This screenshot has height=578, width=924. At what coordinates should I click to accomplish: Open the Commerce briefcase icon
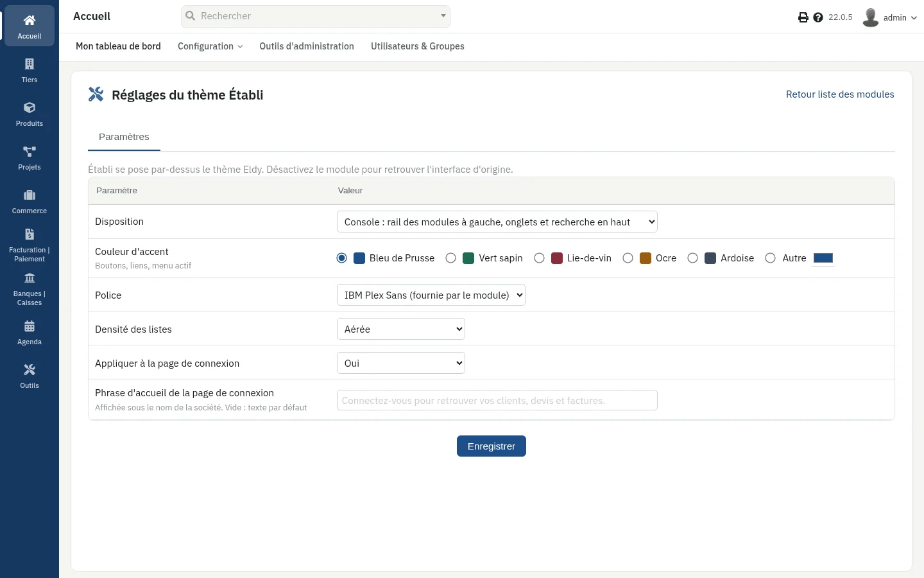pos(30,195)
